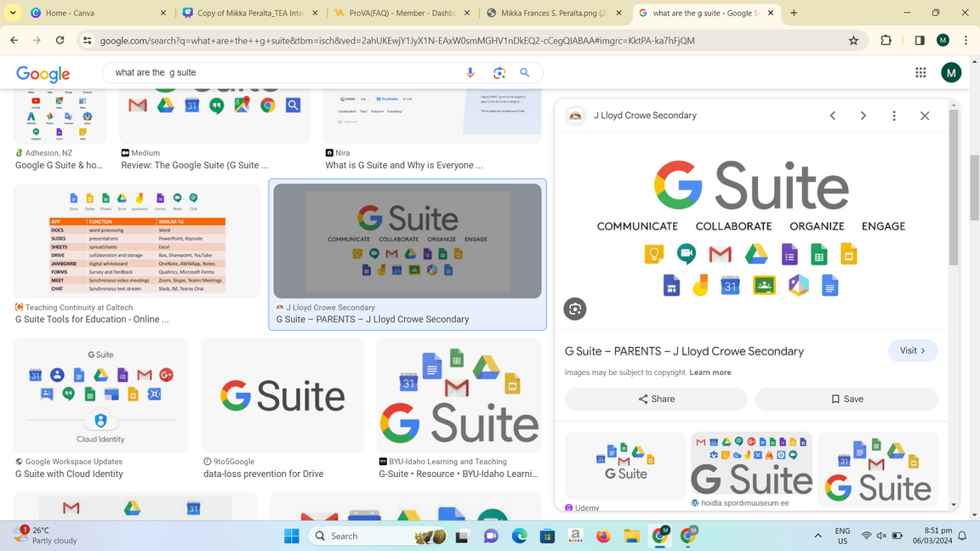Show hidden system tray icons
Screen dimensions: 980x551
pyautogui.click(x=818, y=536)
